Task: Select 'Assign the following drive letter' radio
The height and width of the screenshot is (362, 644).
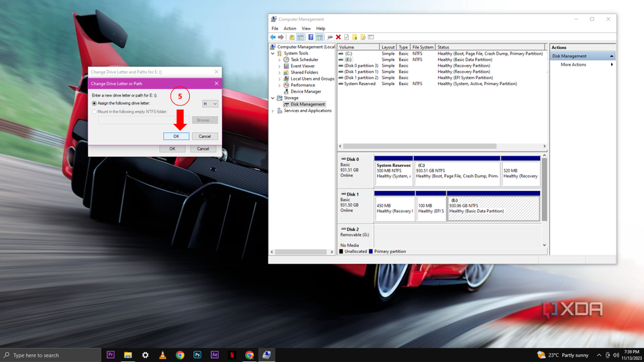Action: point(95,103)
